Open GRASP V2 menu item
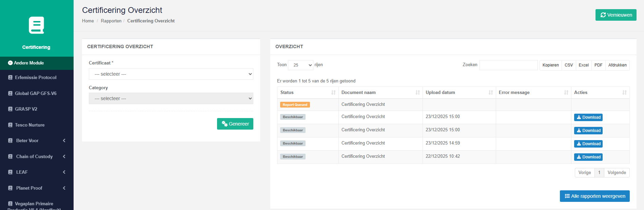This screenshot has width=644, height=210. pos(37,109)
